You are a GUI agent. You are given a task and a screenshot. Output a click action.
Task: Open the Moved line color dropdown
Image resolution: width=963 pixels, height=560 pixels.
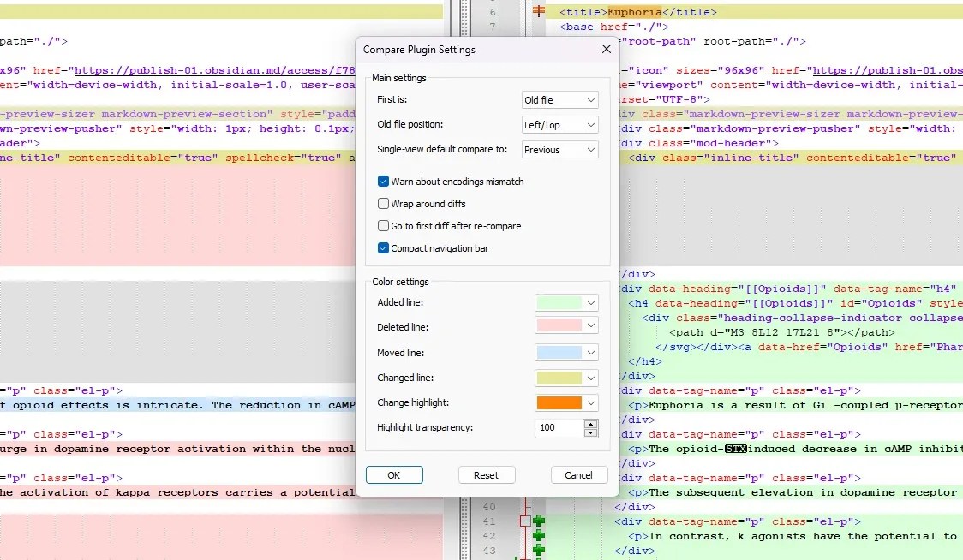[592, 353]
